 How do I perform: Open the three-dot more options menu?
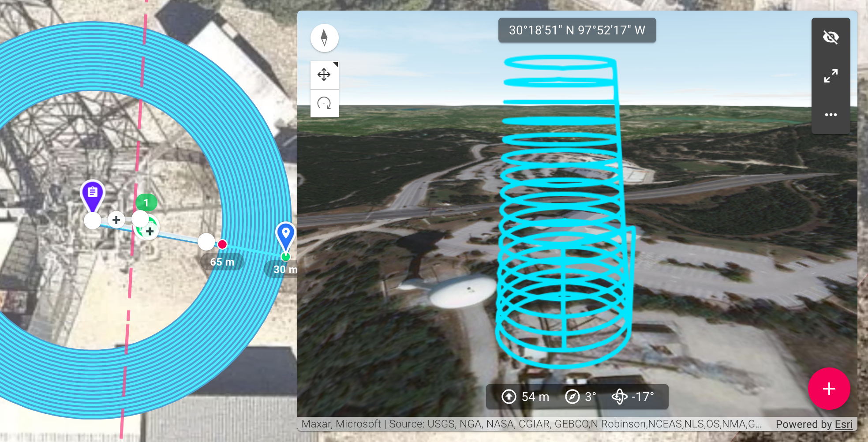pos(831,115)
